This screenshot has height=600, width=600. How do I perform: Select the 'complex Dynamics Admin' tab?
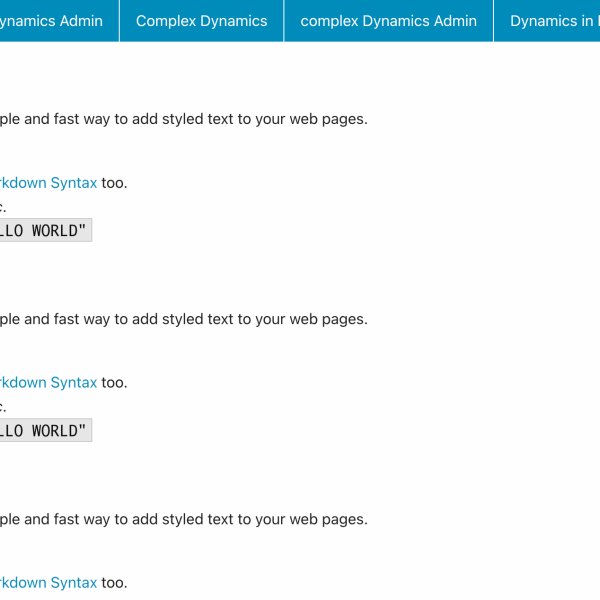(x=388, y=20)
